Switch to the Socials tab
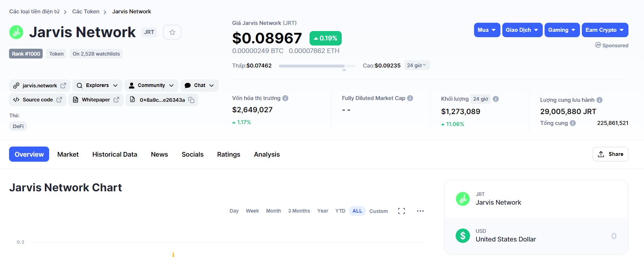This screenshot has height=257, width=644. pyautogui.click(x=192, y=154)
